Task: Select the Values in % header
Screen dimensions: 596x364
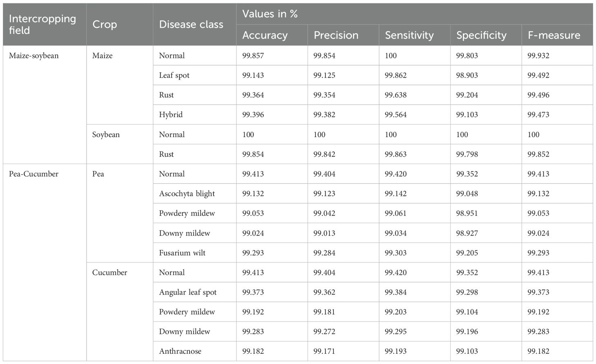Action: (x=270, y=14)
